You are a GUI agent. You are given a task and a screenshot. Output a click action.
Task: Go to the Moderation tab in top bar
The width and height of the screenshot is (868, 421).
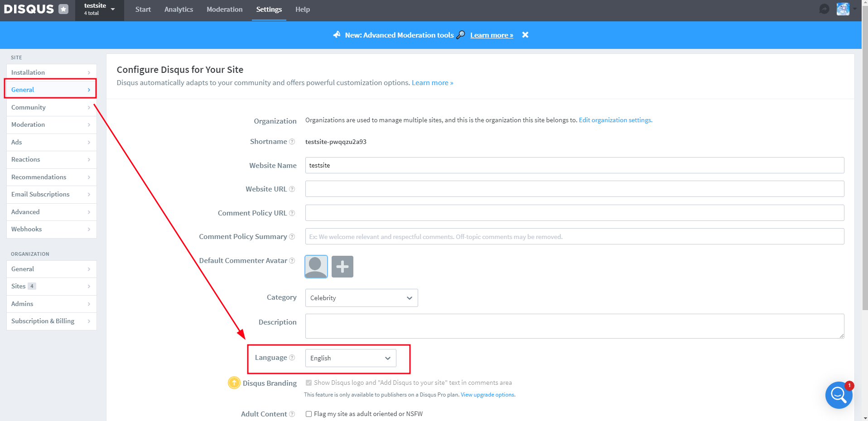click(225, 10)
